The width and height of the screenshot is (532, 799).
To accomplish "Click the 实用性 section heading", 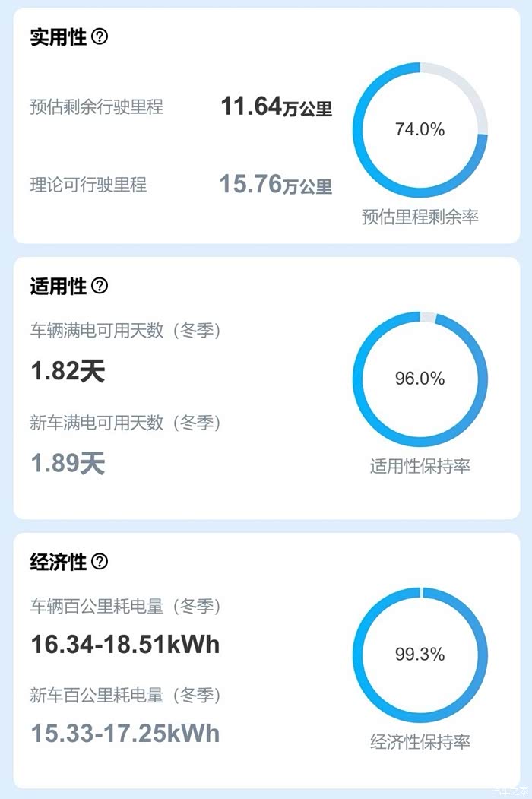I will click(x=59, y=37).
